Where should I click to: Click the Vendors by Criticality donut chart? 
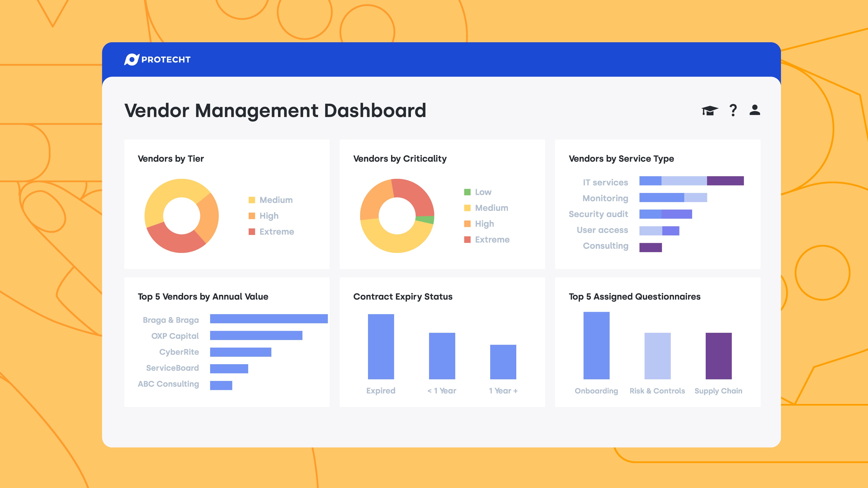click(x=397, y=216)
